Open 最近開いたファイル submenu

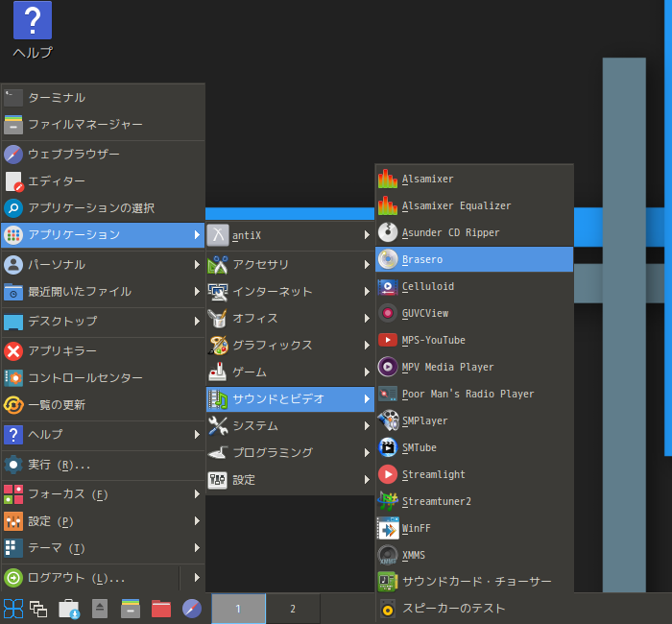pyautogui.click(x=103, y=292)
